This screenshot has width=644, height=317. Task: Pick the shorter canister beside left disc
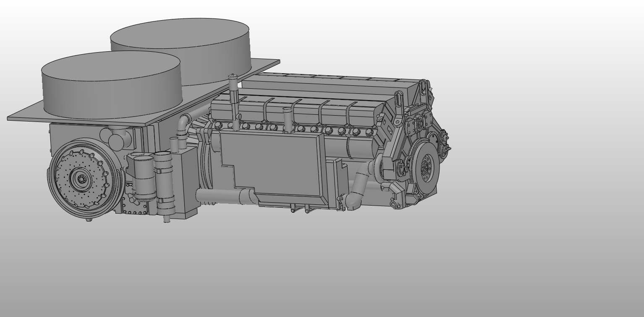click(144, 177)
